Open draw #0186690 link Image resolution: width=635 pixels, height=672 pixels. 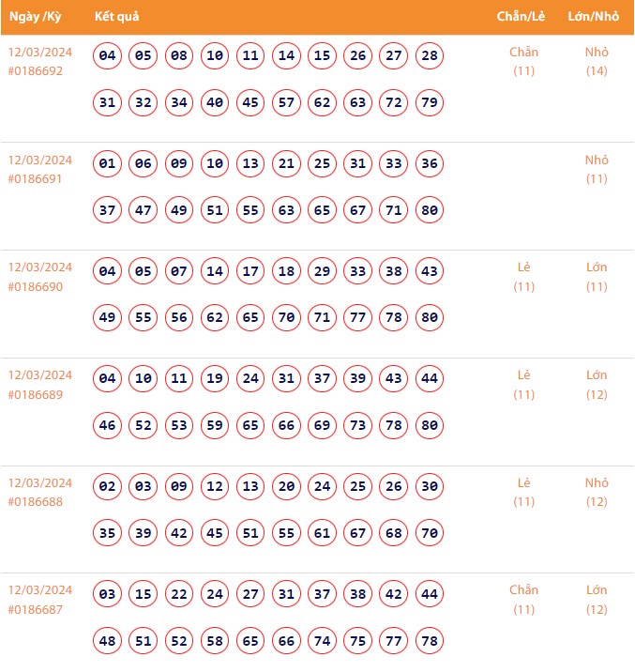click(36, 286)
